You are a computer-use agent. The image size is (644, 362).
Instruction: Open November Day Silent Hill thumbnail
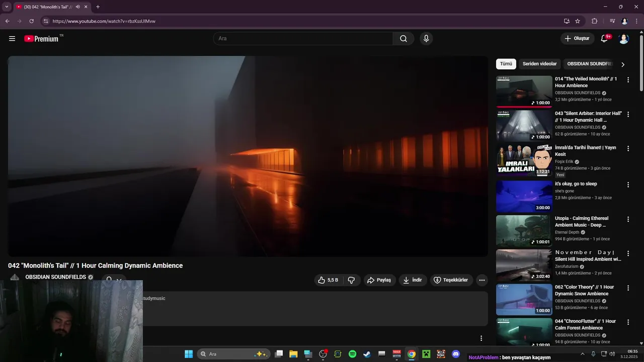524,265
